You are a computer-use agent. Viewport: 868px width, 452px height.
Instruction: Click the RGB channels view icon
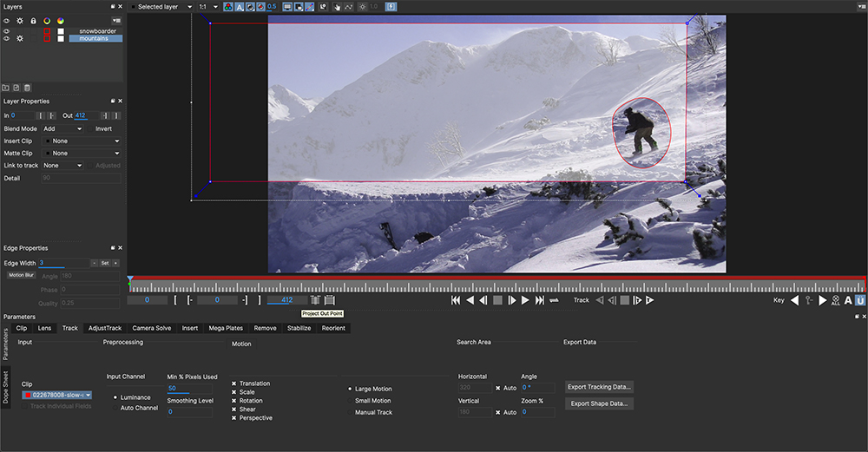point(227,7)
